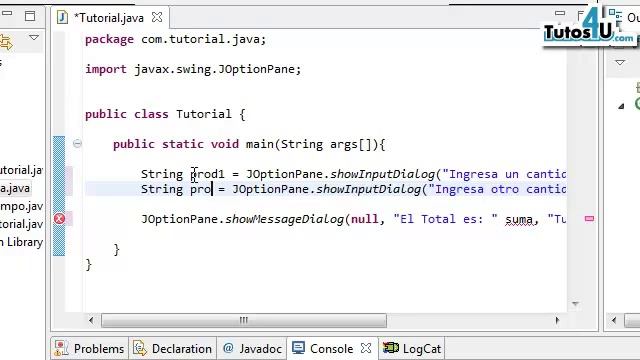Viewport: 640px width, 360px height.
Task: Click the word 'package' in first line
Action: 109,40
